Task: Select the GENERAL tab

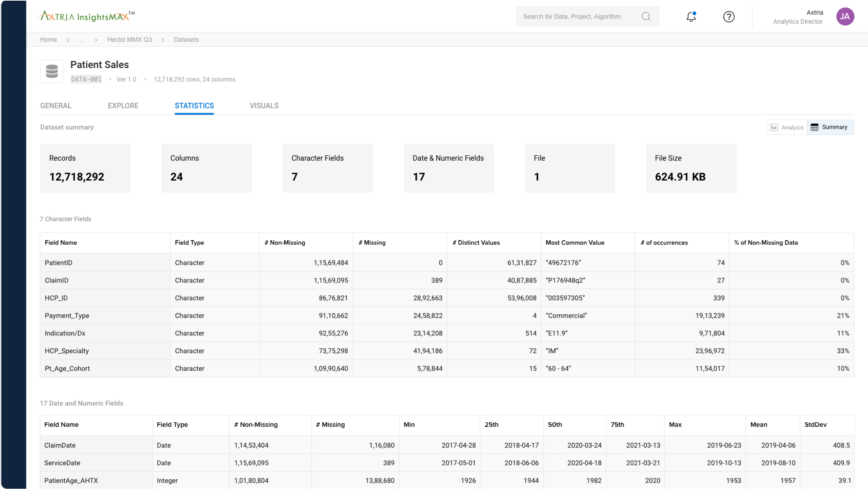Action: (x=56, y=106)
